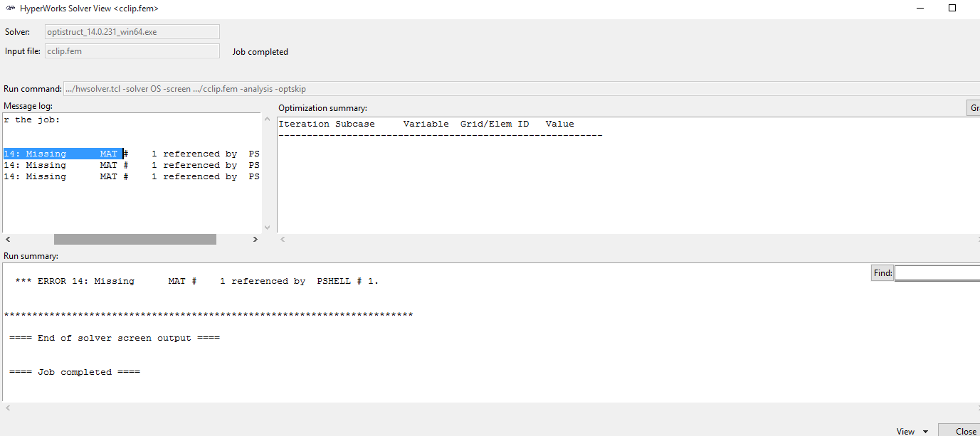Click inside the Find input box
This screenshot has width=980, height=436.
click(x=936, y=272)
